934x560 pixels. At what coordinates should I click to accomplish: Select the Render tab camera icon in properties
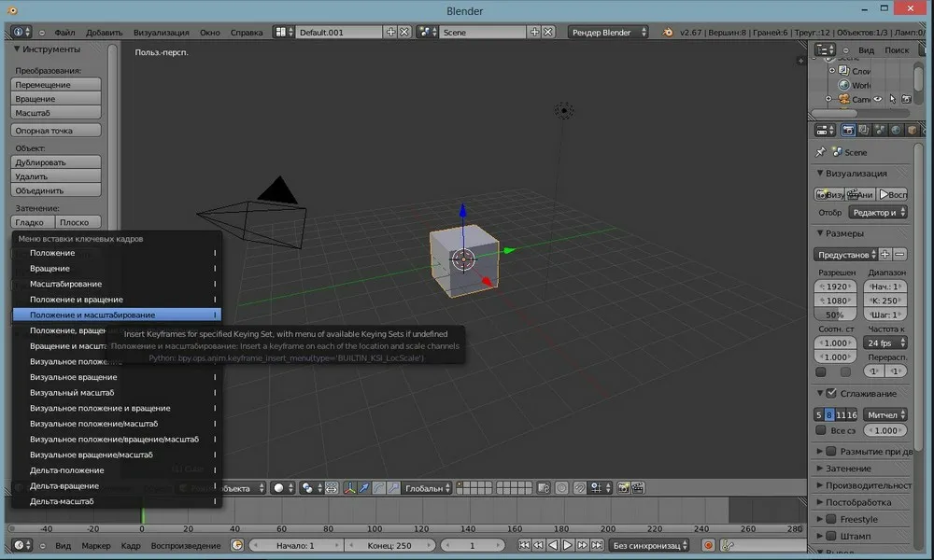(x=848, y=131)
